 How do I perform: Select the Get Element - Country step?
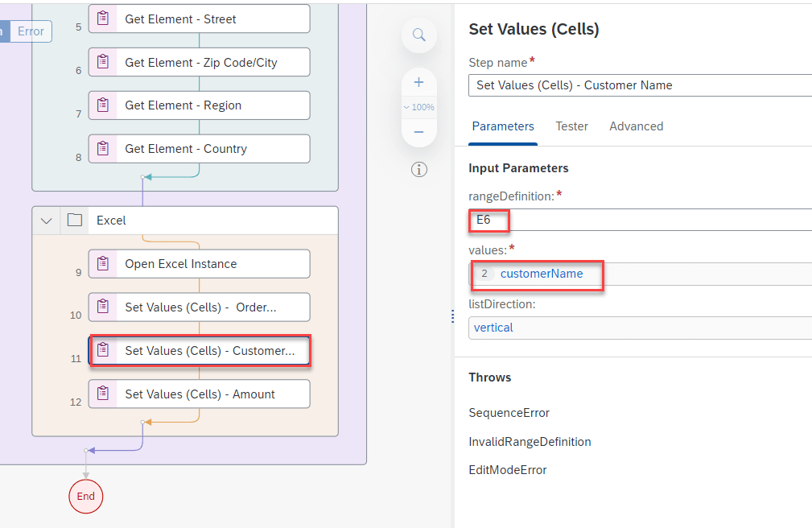[199, 149]
